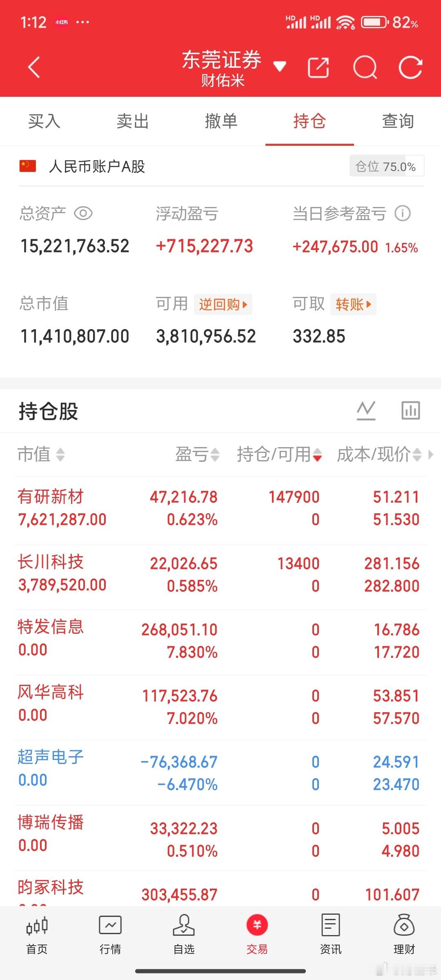Open 自选 watchlist in bottom navigation
Viewport: 441px width, 980px height.
tap(184, 934)
